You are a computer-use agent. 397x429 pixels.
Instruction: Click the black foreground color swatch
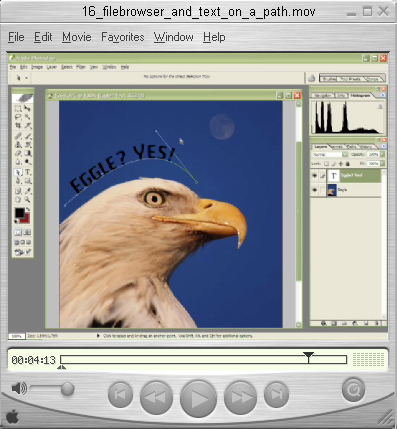point(19,213)
